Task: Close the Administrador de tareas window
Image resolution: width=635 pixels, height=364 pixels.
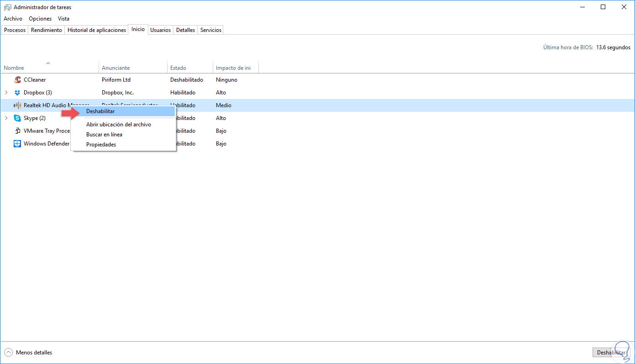Action: [x=625, y=7]
